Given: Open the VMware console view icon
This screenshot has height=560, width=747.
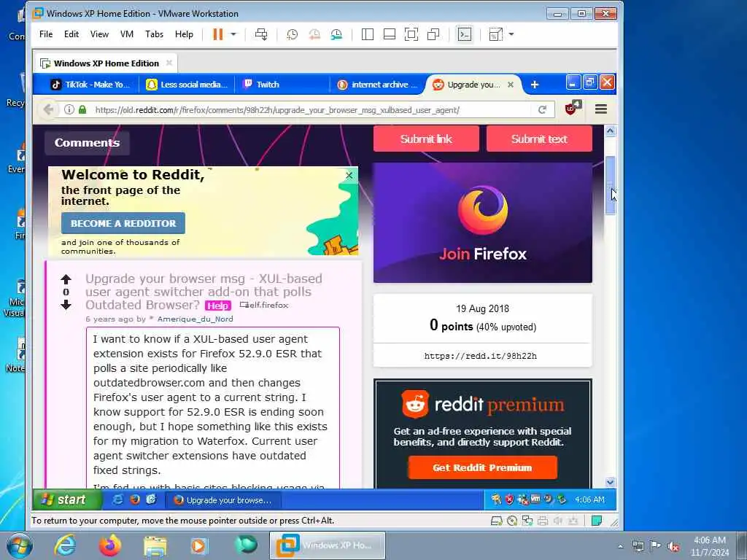Looking at the screenshot, I should click(465, 34).
